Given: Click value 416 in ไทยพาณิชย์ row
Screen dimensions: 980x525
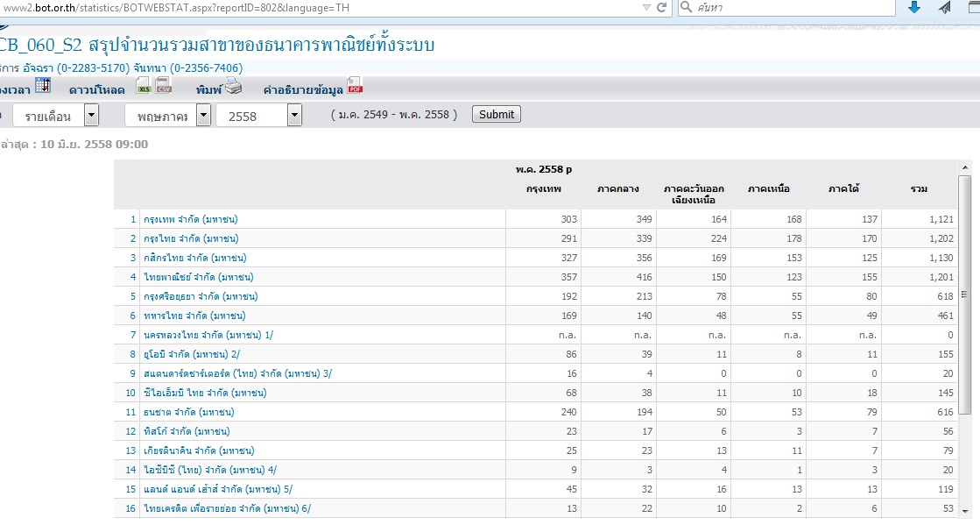Looking at the screenshot, I should tap(645, 277).
